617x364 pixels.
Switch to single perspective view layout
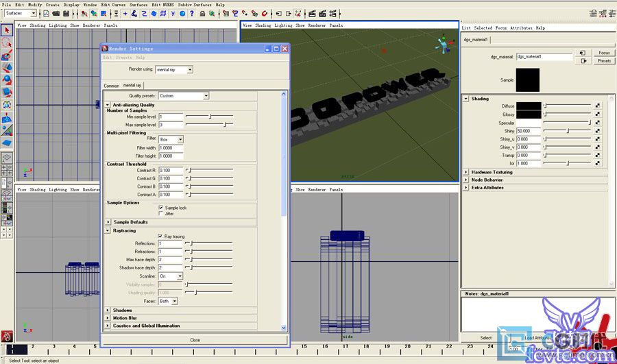click(x=7, y=158)
